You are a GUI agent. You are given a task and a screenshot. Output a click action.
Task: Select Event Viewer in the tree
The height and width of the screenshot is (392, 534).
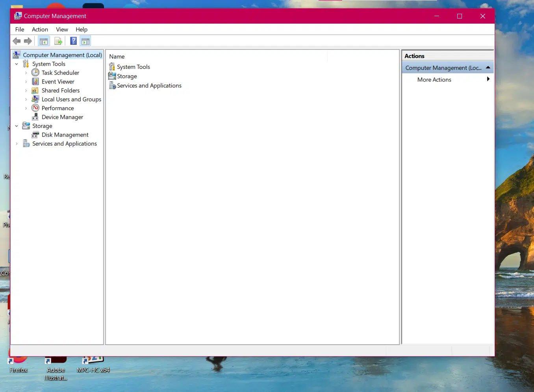pyautogui.click(x=58, y=81)
